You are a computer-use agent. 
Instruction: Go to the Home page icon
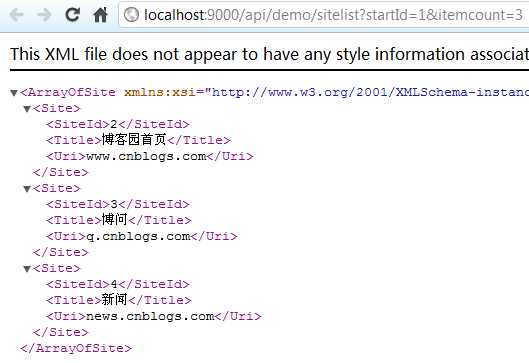click(x=100, y=15)
